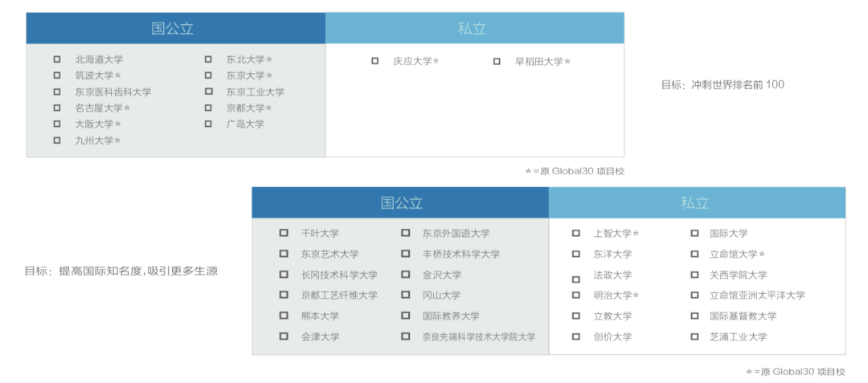Click on 丰桥技术科学大学
The height and width of the screenshot is (383, 868).
point(461,255)
